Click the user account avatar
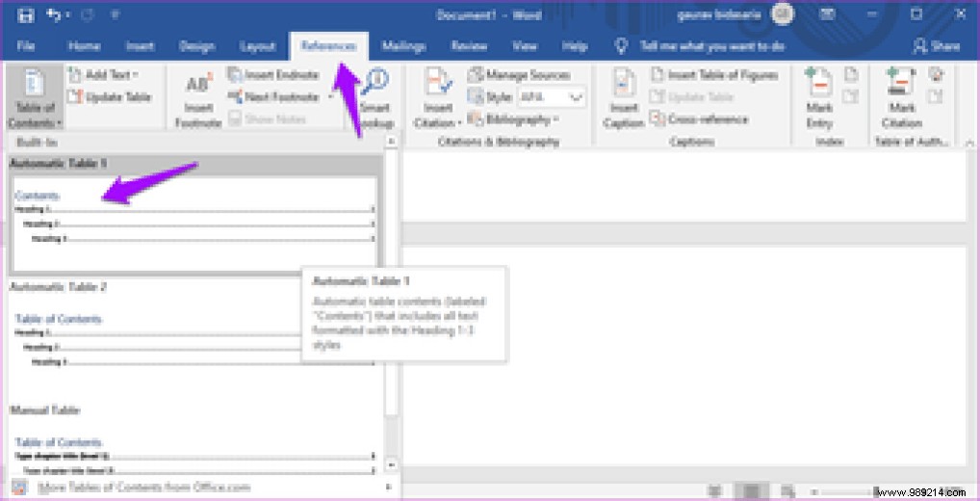 pyautogui.click(x=782, y=15)
